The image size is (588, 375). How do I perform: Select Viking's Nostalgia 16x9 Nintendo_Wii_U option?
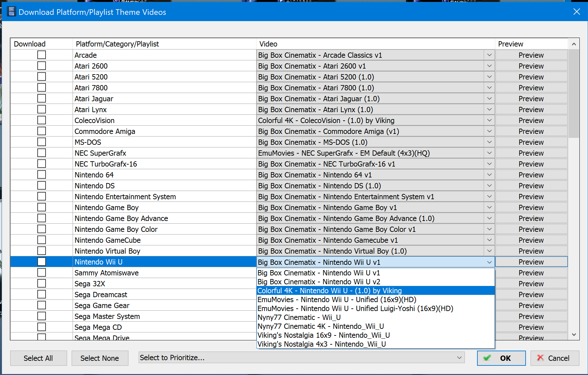tap(376, 335)
